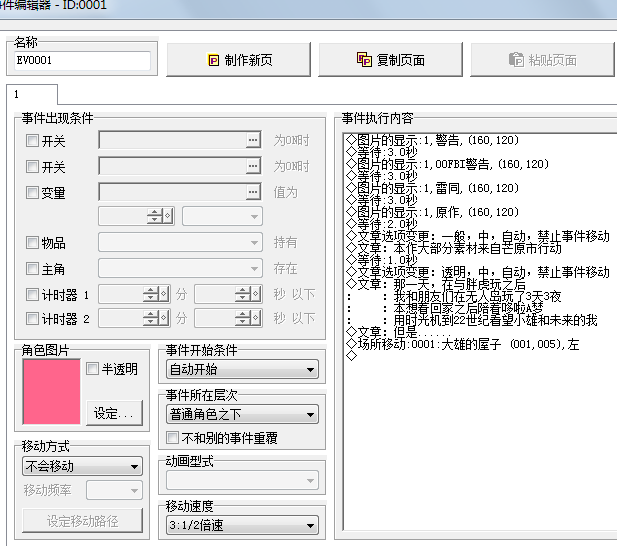Click the line 本想着回家之后陪着哆啦A梦

tap(468, 308)
